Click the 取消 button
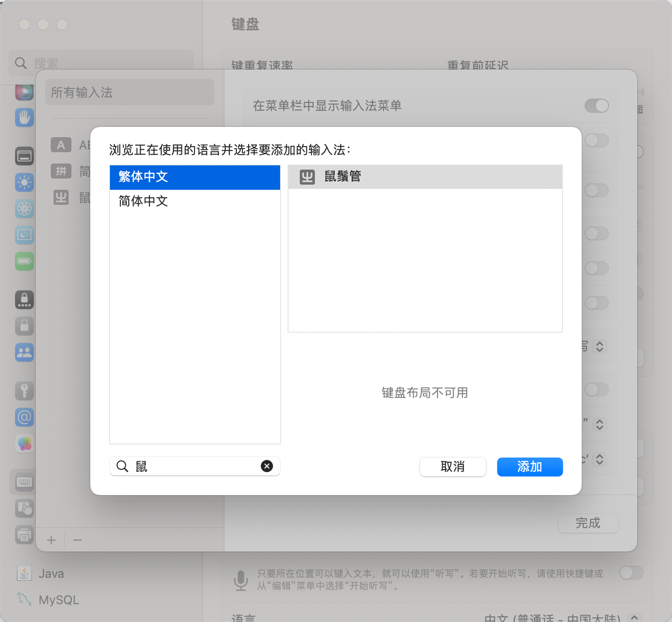Screen dimensions: 672x622 pos(453,467)
